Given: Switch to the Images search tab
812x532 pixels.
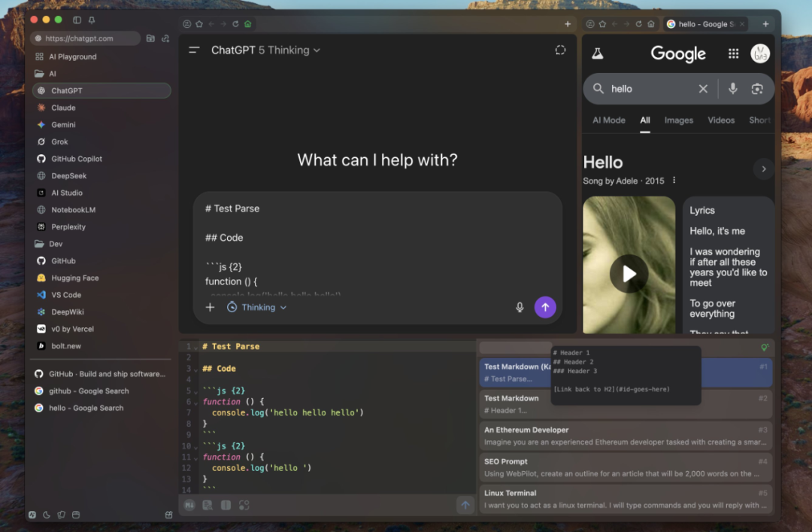Looking at the screenshot, I should click(678, 120).
